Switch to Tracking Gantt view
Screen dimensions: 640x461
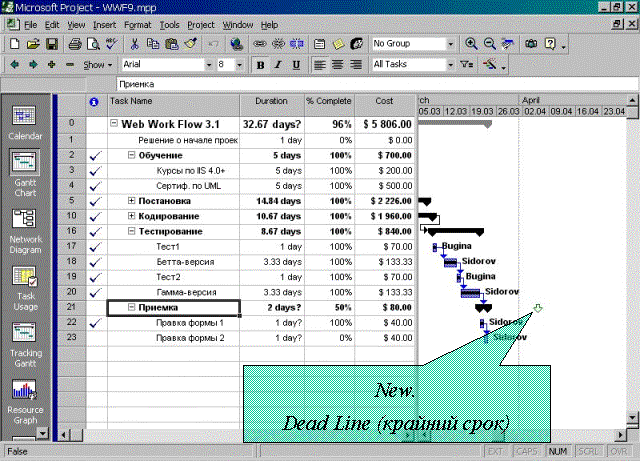click(24, 345)
